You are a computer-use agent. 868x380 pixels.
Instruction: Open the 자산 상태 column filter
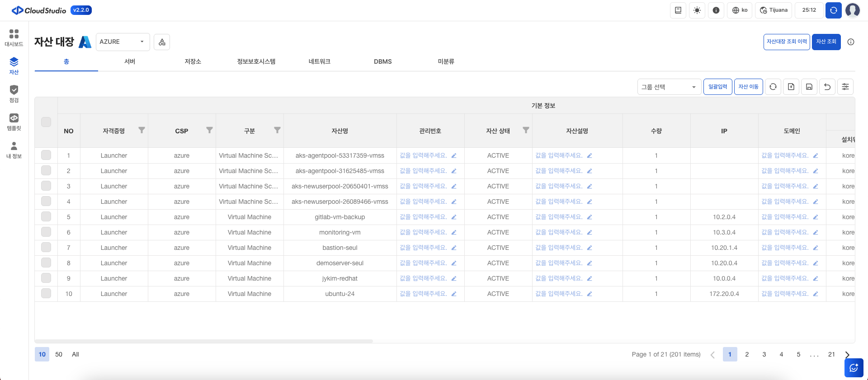[526, 130]
